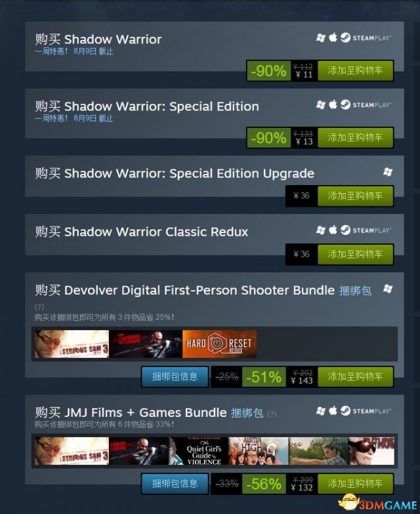Viewport: 420px width, 514px height.
Task: Click SteamPlay logo on JMJ Films bundle row
Action: click(366, 411)
